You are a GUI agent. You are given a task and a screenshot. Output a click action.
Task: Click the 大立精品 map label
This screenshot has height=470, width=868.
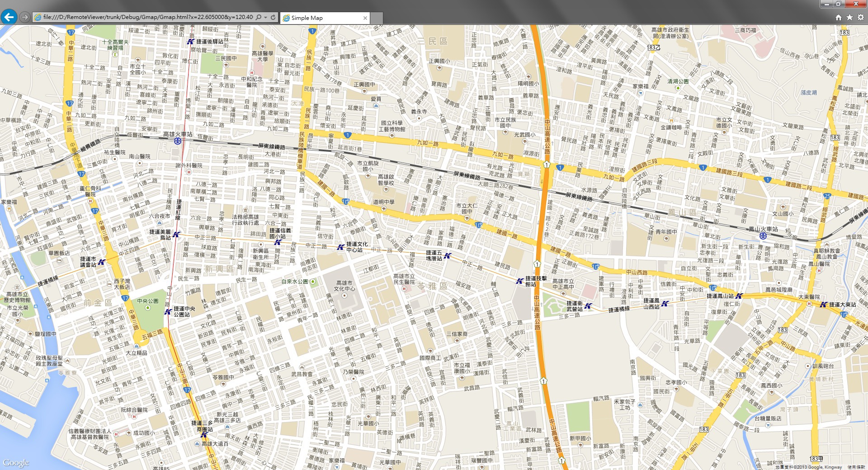[137, 353]
